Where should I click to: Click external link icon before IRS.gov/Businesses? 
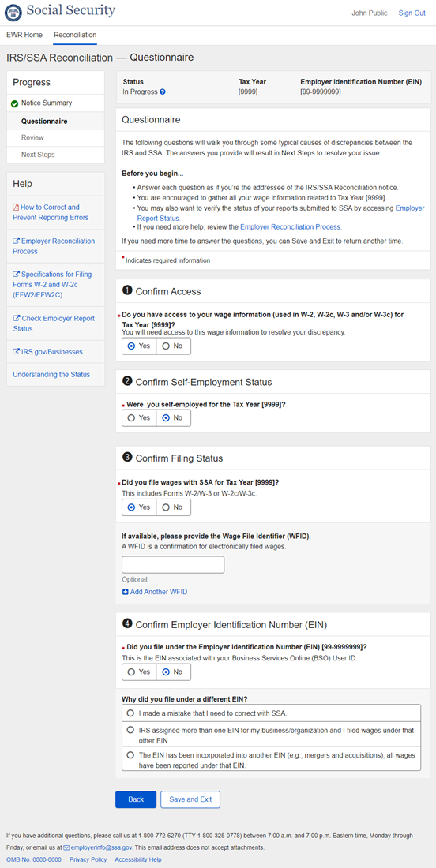pyautogui.click(x=16, y=352)
